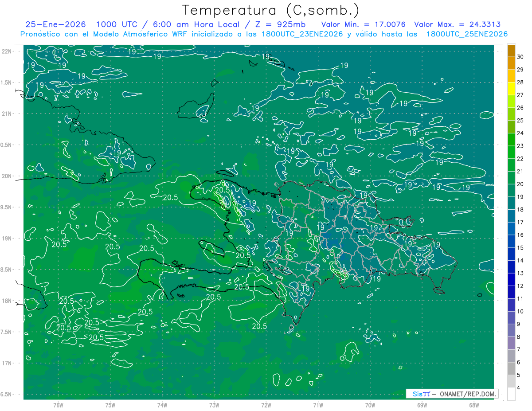Click the "69W" longitude axis label
This screenshot has height=411, width=532.
pos(422,405)
